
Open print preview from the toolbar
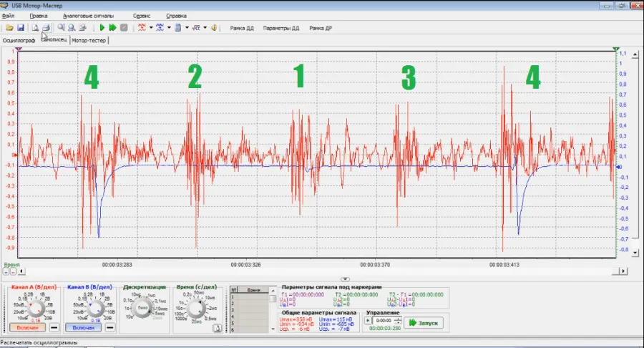[x=35, y=27]
